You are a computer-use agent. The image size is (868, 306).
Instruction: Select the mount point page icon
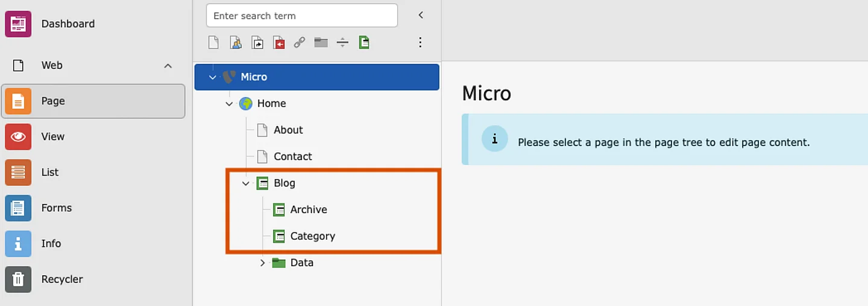coord(278,42)
